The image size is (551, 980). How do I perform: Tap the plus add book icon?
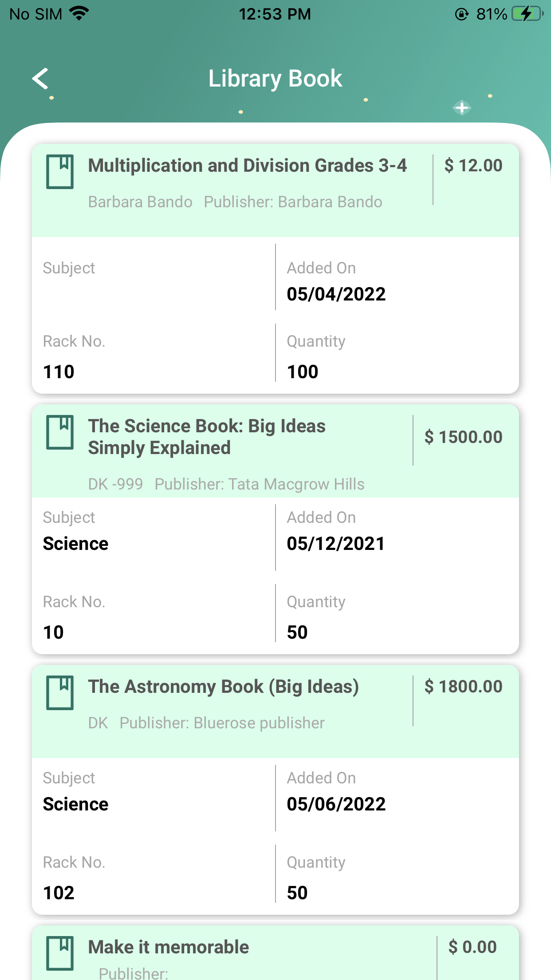point(462,107)
